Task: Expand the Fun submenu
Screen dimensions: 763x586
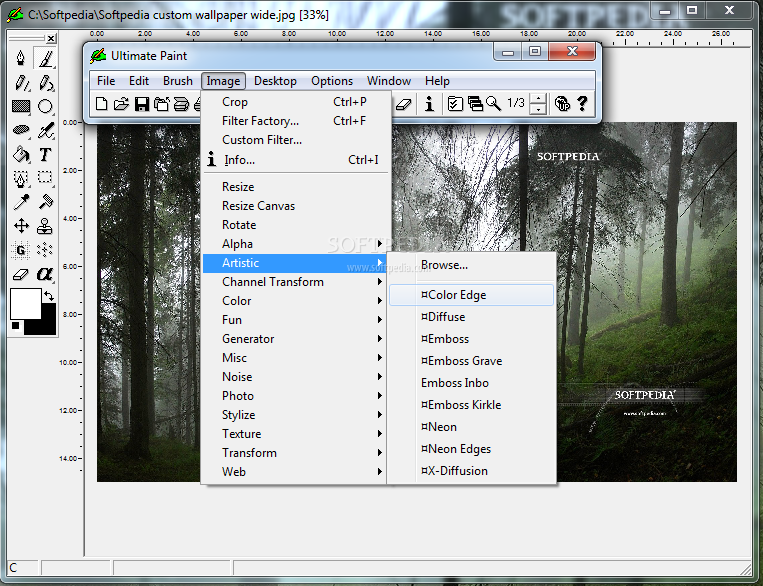Action: tap(296, 320)
